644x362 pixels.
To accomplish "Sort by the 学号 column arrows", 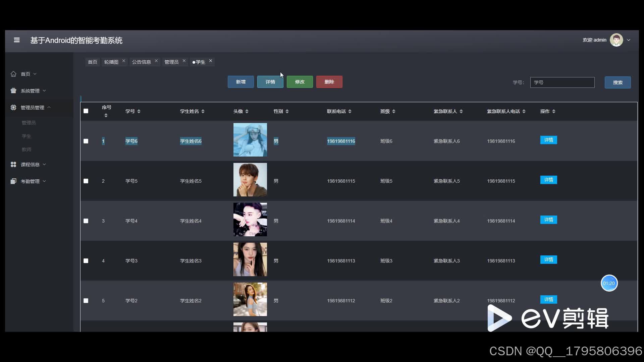I will pyautogui.click(x=139, y=111).
